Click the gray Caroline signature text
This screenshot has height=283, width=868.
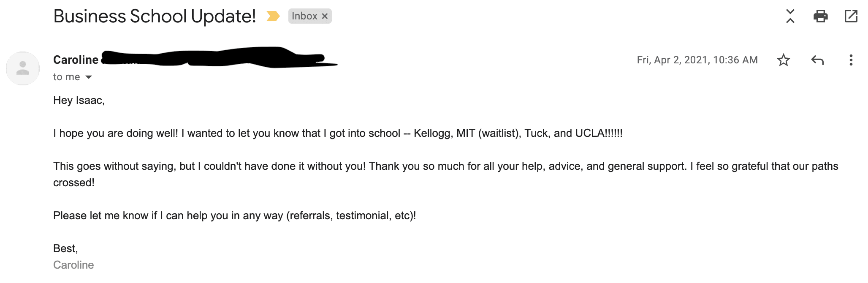(73, 265)
